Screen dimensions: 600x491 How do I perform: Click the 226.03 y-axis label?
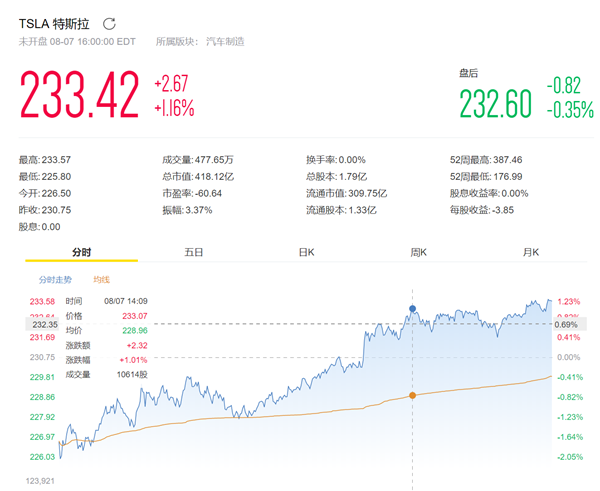pyautogui.click(x=42, y=457)
